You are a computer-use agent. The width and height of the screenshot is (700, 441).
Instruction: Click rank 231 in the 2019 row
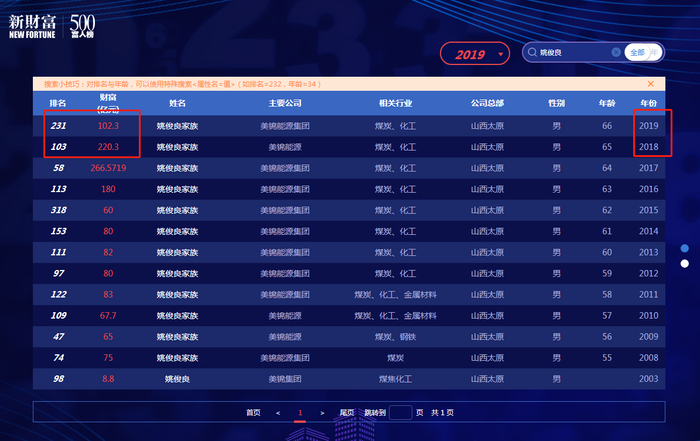click(58, 126)
